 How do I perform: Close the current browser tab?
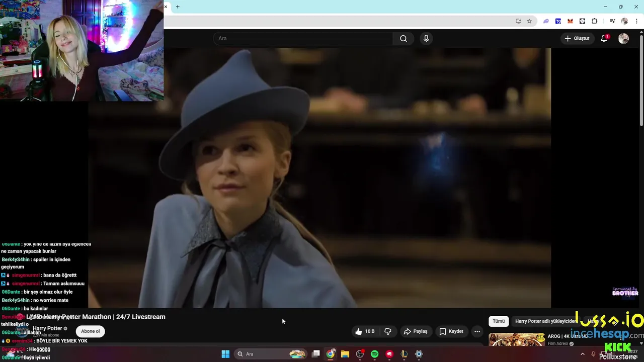click(x=166, y=7)
